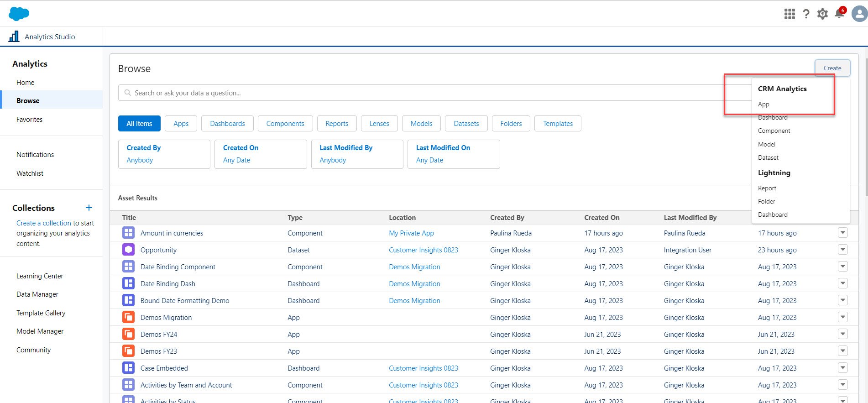Open row actions for Demos FY24
The image size is (868, 403).
point(843,334)
